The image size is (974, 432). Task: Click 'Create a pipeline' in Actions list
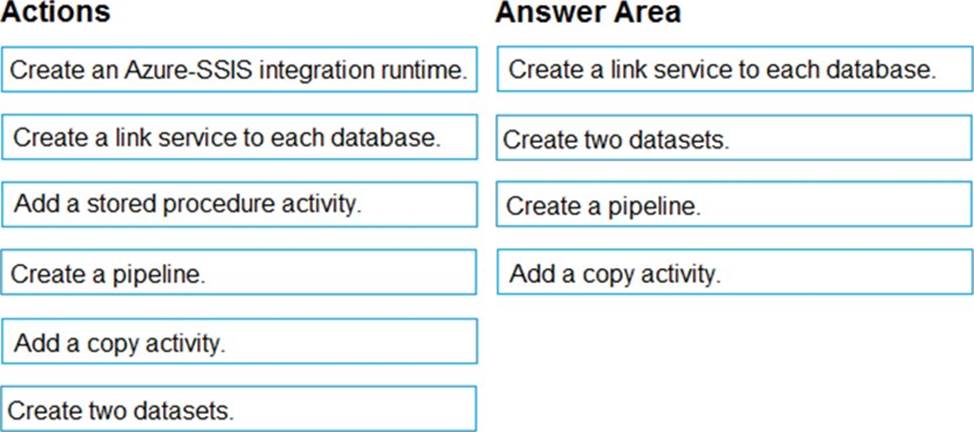[239, 273]
